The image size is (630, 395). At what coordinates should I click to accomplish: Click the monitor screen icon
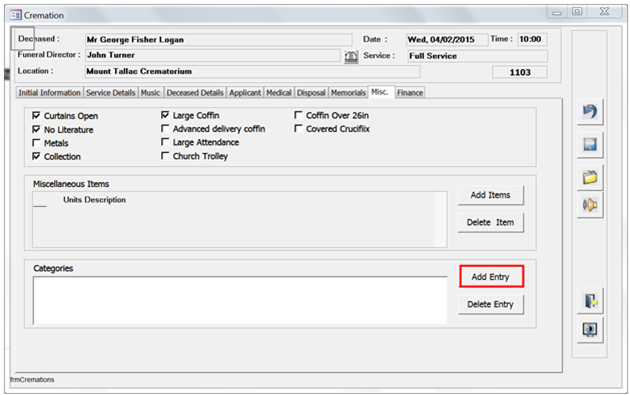(x=590, y=330)
